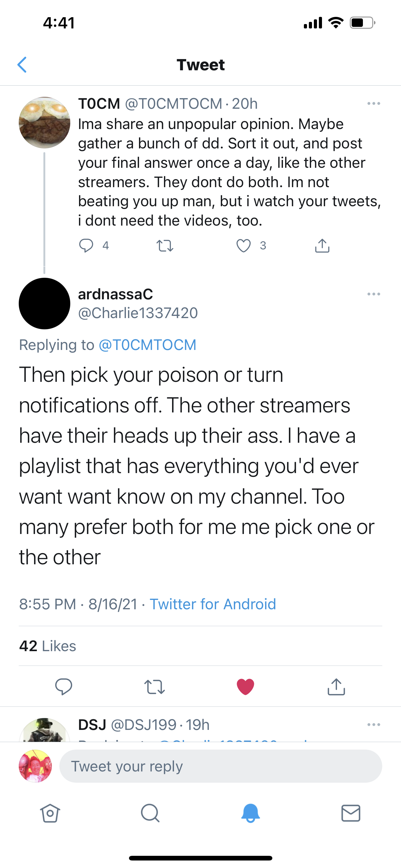Tap the back arrow to leave the tweet
The width and height of the screenshot is (401, 868).
[x=22, y=65]
